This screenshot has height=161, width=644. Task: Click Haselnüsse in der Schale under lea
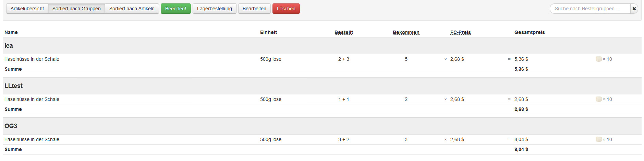32,59
